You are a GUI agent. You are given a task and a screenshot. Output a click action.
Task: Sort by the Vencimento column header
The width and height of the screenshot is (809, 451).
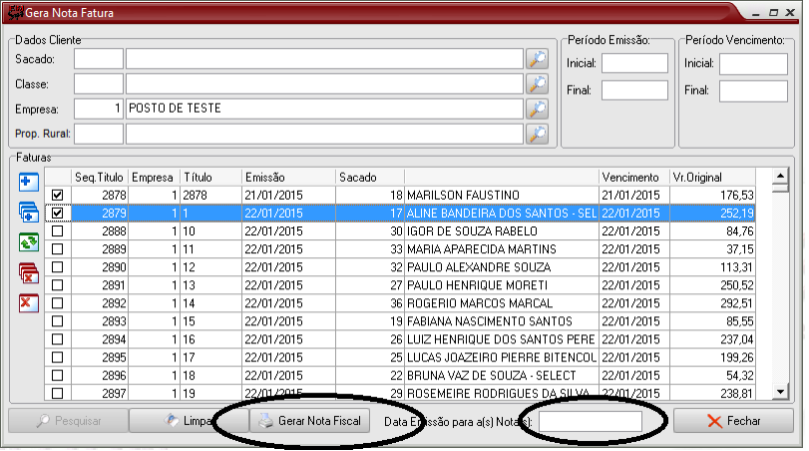634,178
